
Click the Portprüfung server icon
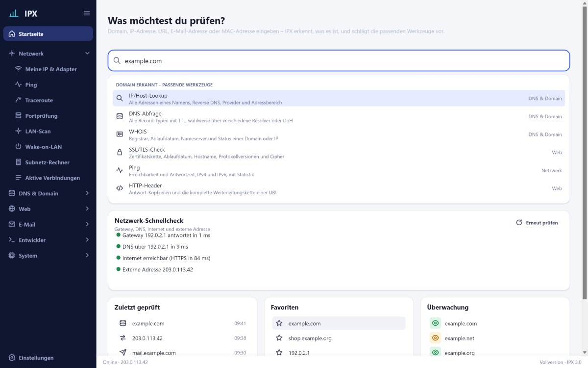tap(19, 116)
